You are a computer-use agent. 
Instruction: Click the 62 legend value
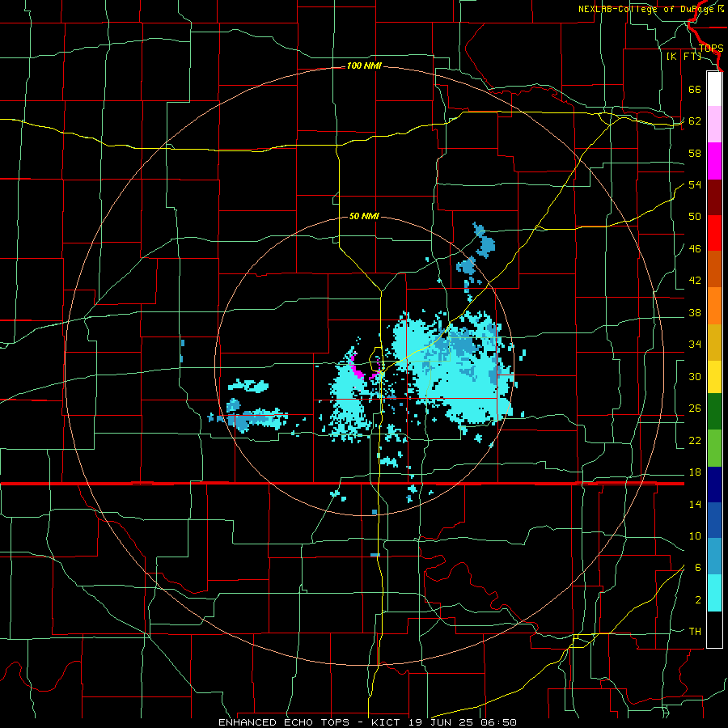pos(695,121)
